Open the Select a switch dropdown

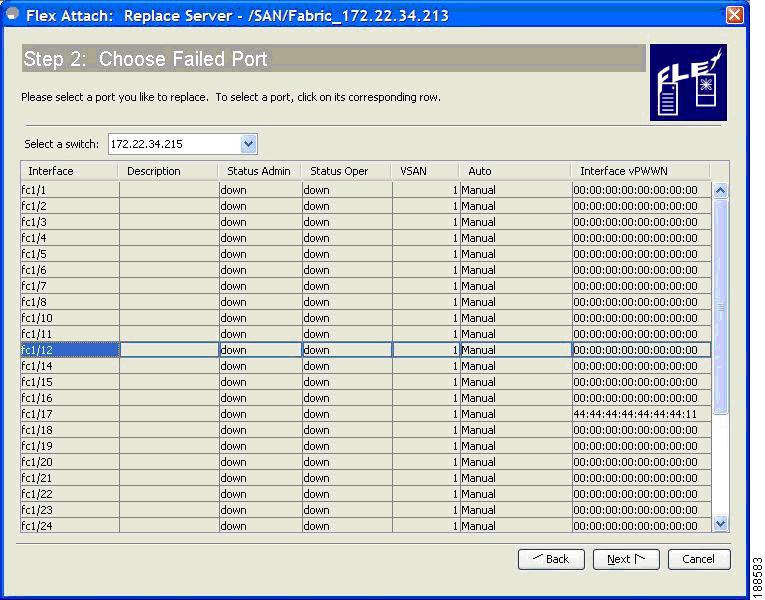(249, 144)
